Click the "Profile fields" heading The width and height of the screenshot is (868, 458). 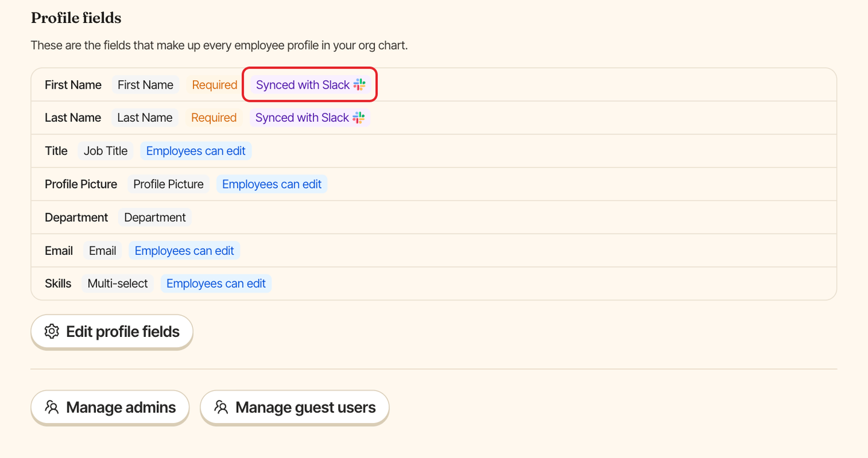click(x=76, y=18)
